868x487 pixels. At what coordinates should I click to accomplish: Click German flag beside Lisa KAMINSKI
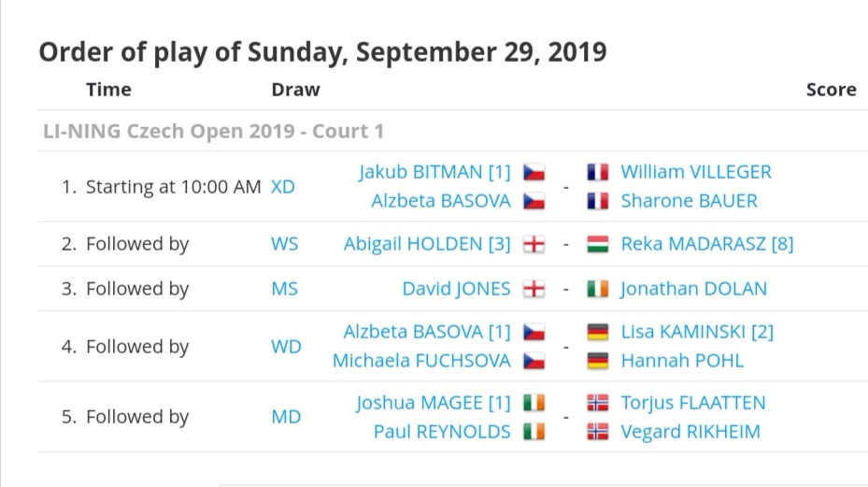tap(598, 332)
